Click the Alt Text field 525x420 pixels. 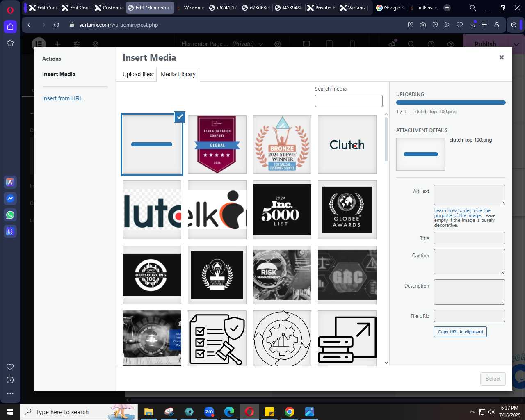click(470, 195)
